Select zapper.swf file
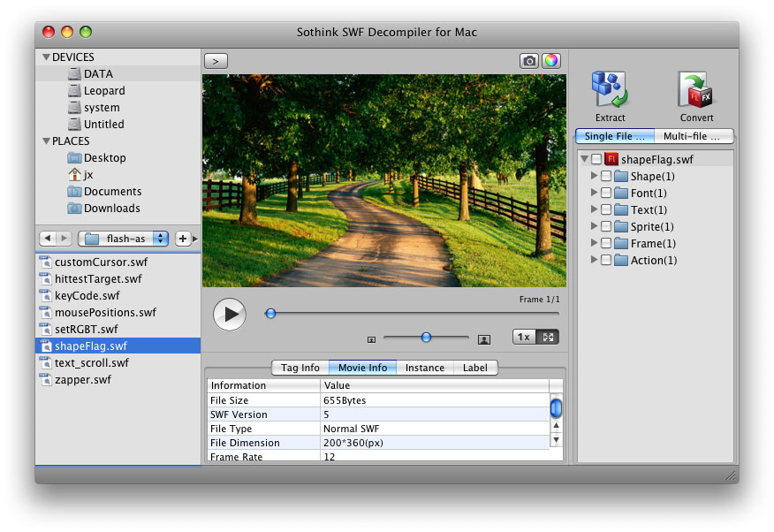Screen dimensions: 774x532 pyautogui.click(x=118, y=379)
